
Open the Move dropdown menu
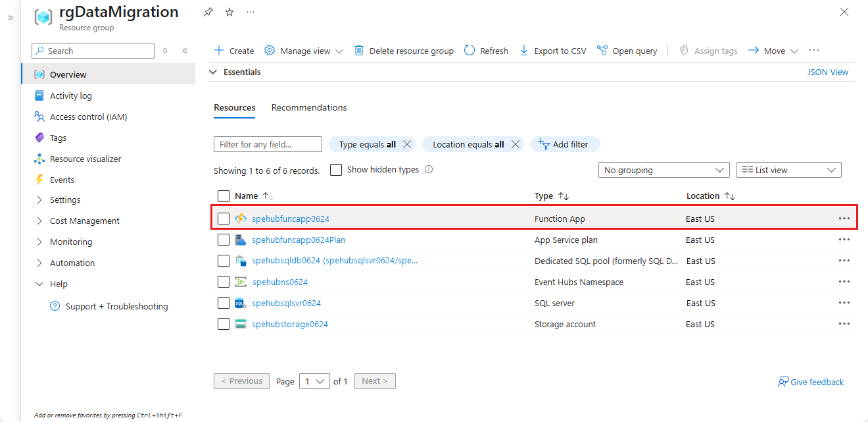(773, 51)
